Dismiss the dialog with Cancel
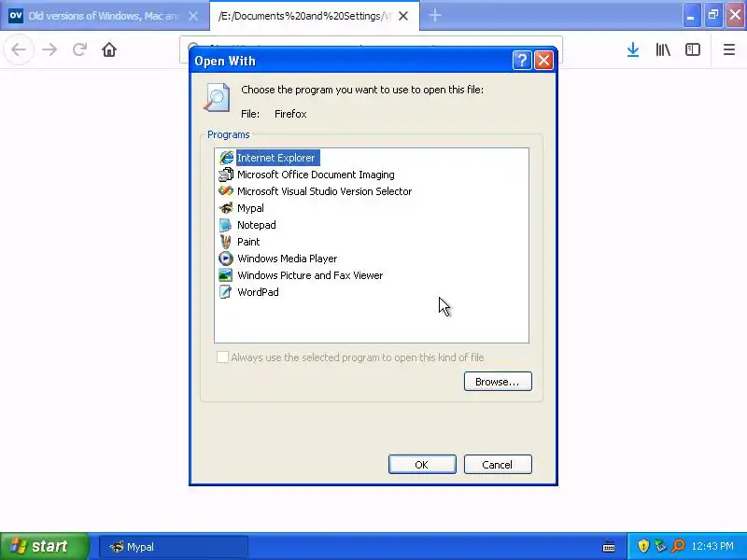 (498, 464)
